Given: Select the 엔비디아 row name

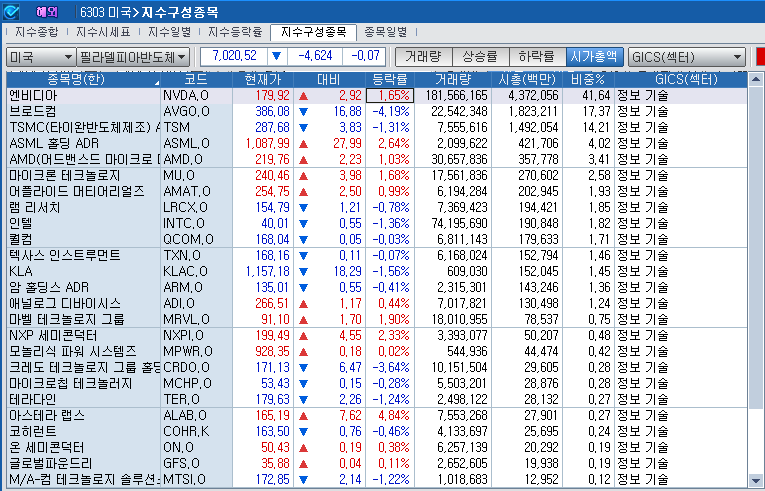Looking at the screenshot, I should (x=33, y=96).
